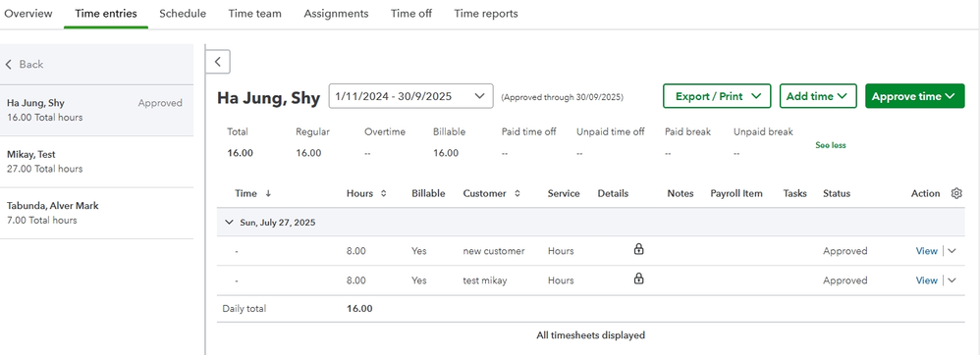This screenshot has height=355, width=980.
Task: Click the Payroll Item column header
Action: (736, 193)
